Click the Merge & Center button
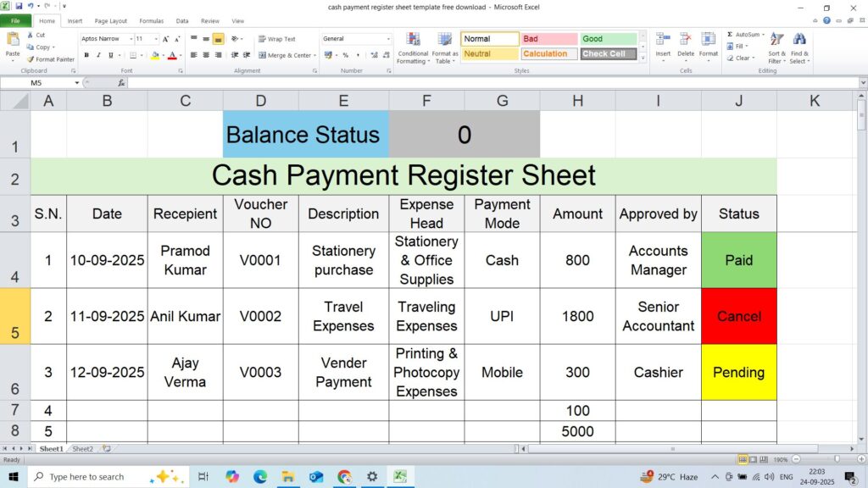This screenshot has width=868, height=488. click(287, 55)
